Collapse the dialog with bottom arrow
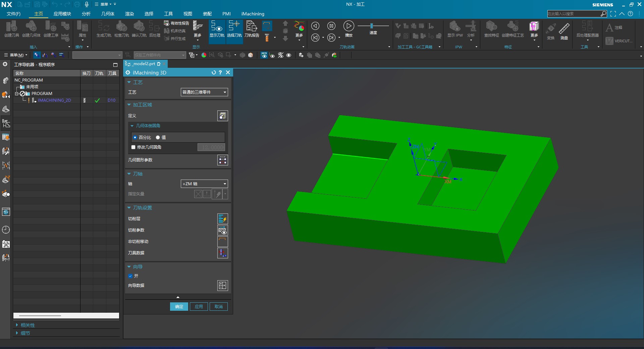 point(178,297)
